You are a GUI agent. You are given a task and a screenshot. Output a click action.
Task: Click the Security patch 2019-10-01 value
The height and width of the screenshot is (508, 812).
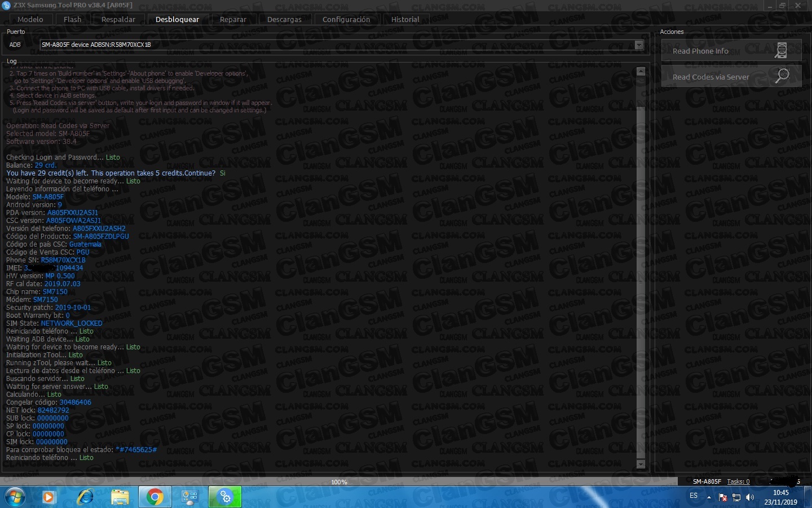[x=73, y=308]
